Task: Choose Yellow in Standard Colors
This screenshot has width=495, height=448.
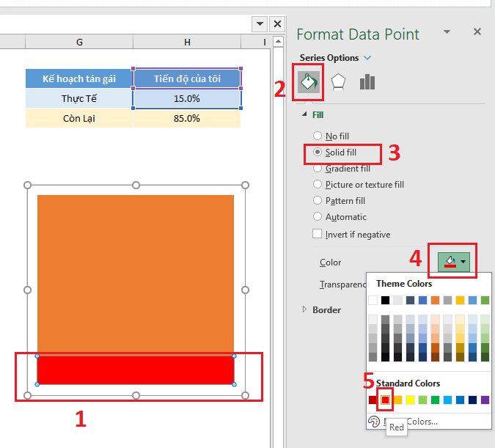Action: pyautogui.click(x=410, y=400)
